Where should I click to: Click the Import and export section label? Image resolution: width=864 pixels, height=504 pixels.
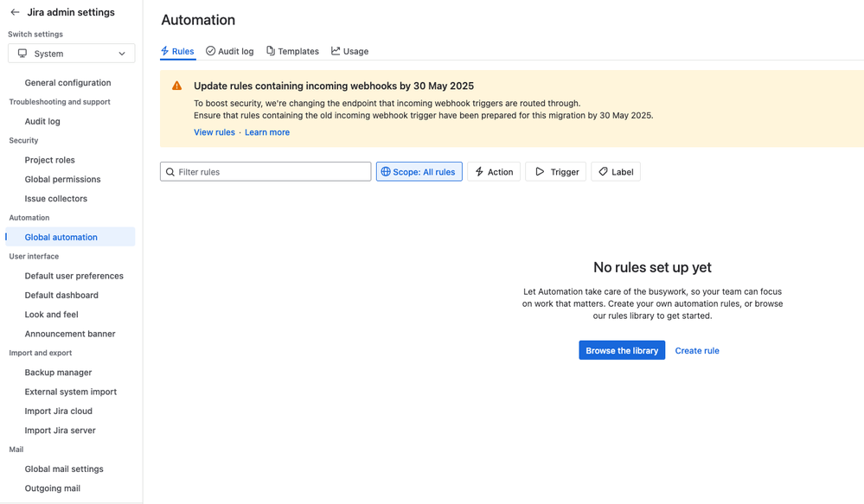tap(41, 353)
